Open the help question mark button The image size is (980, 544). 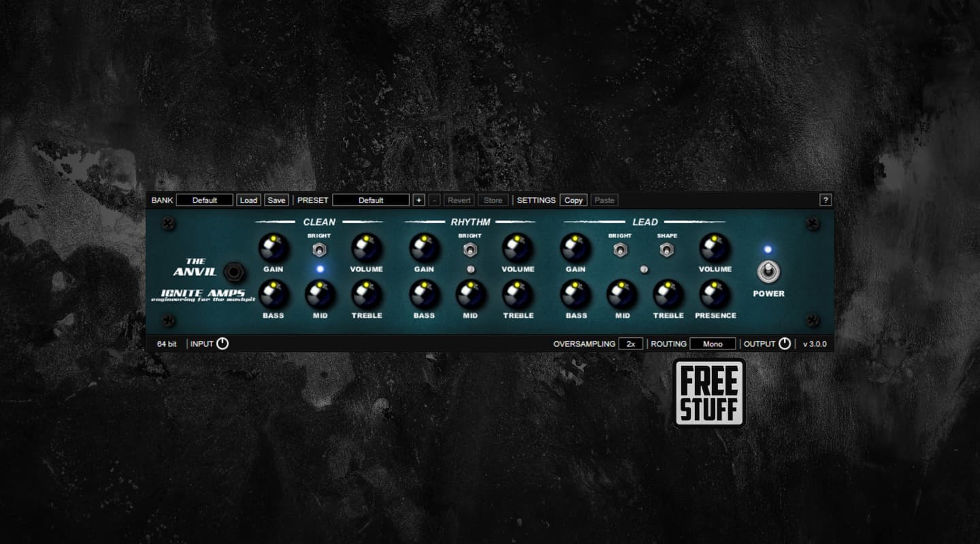(x=826, y=200)
